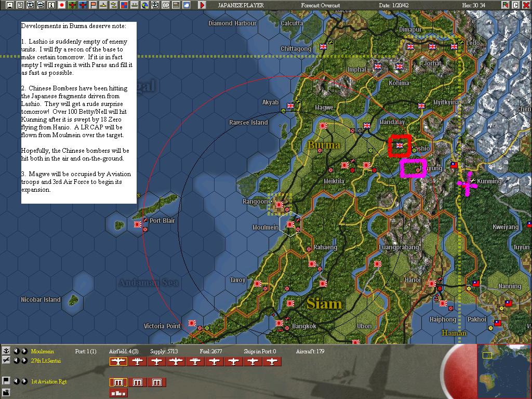The image size is (532, 399).
Task: Click the 'Hex: 30 34' coordinate readout
Action: [474, 5]
